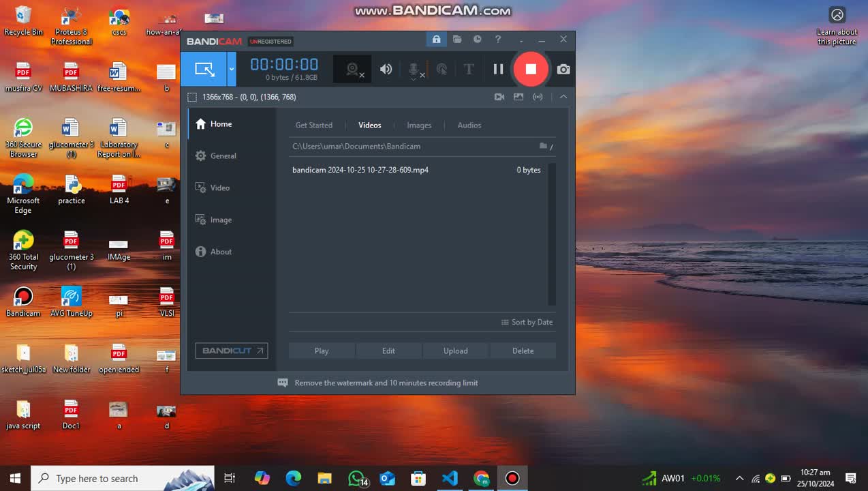Viewport: 868px width, 491px height.
Task: Click the Play button
Action: pos(322,351)
